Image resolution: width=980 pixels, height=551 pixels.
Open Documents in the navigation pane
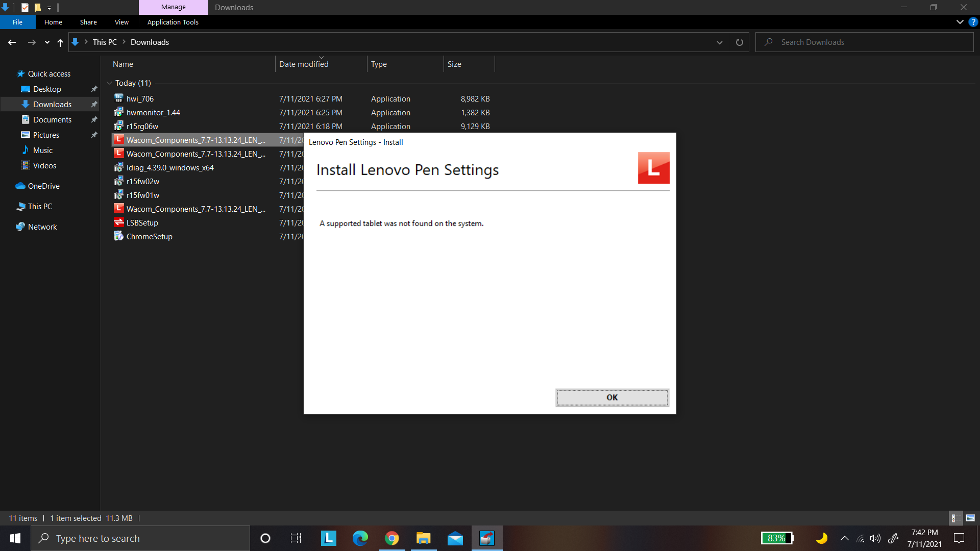52,120
